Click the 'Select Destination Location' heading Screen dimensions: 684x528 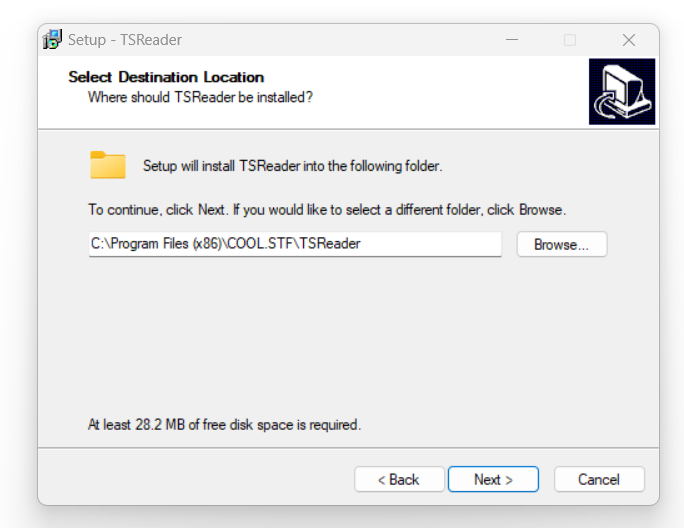coord(166,77)
